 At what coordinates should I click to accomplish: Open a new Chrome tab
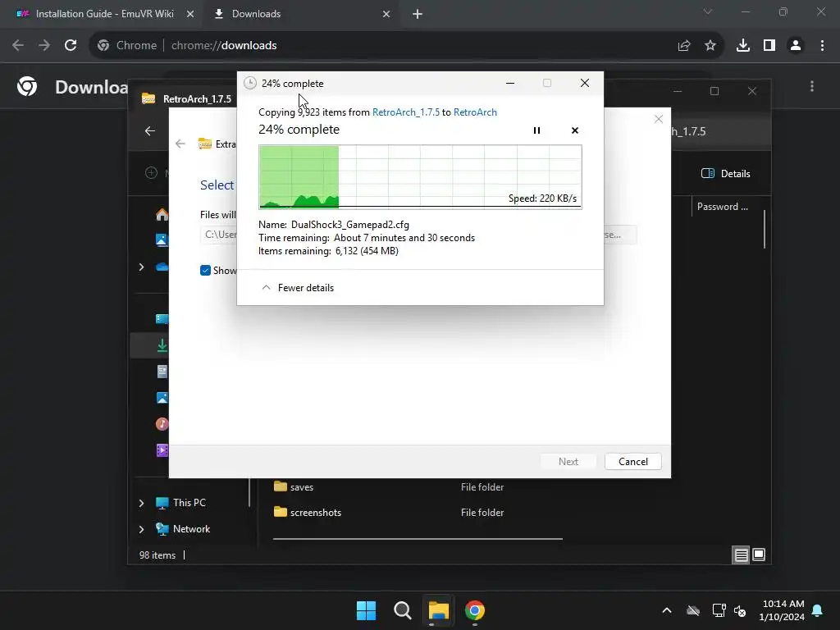click(418, 14)
